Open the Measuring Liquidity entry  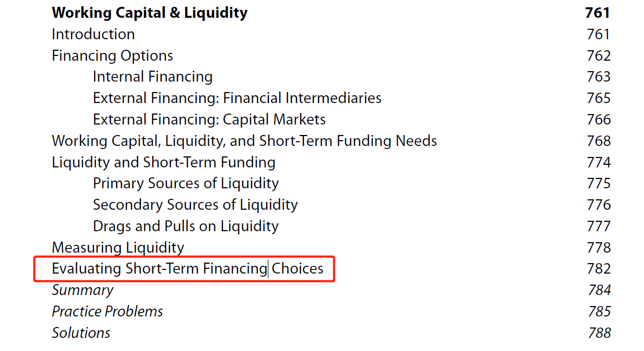tap(118, 247)
